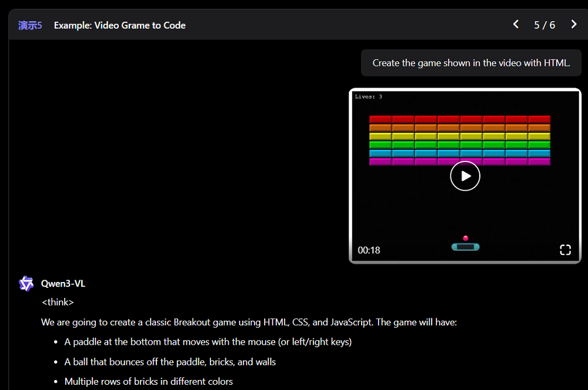Click the teal paddle in the video

465,247
